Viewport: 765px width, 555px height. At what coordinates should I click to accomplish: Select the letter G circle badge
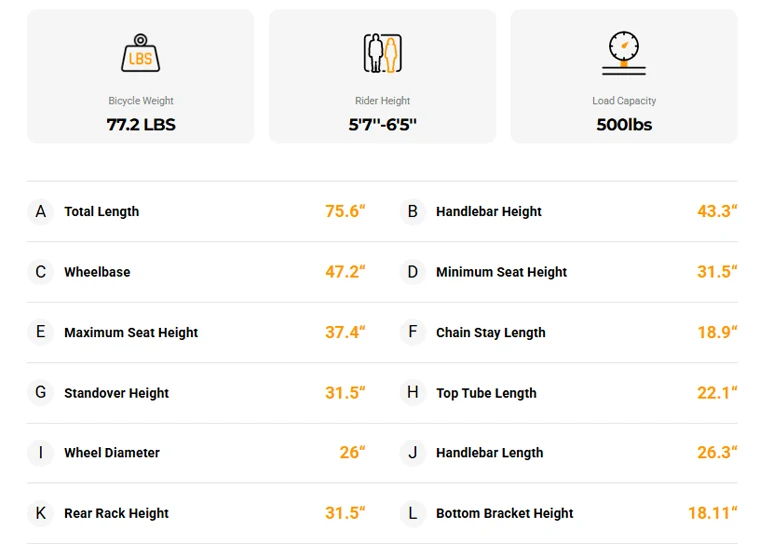pyautogui.click(x=40, y=393)
